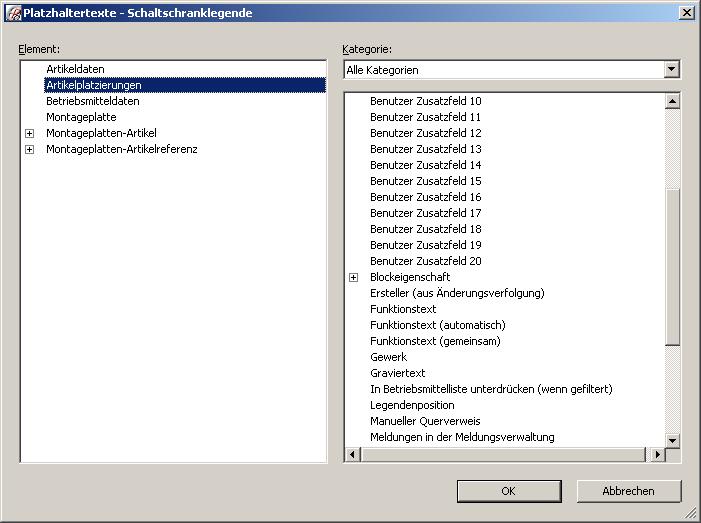Click the horizontal scroll-right arrow
This screenshot has height=523, width=701.
[658, 455]
